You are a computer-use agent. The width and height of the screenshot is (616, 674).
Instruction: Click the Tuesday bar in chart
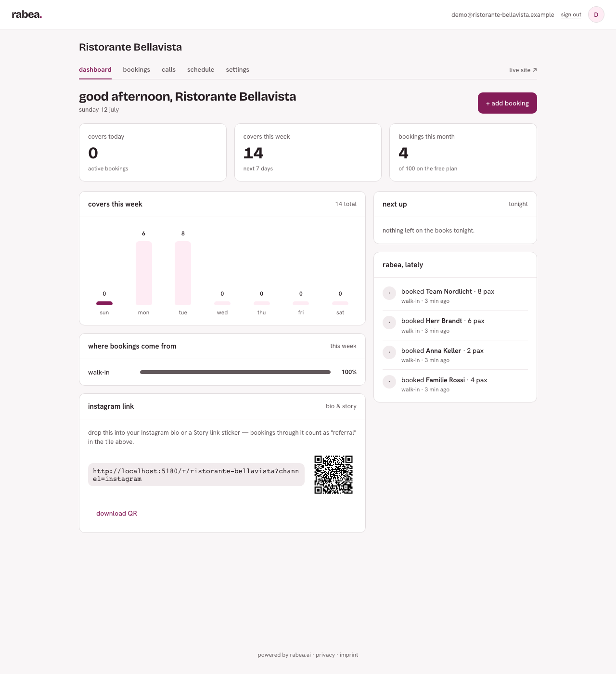(x=183, y=273)
